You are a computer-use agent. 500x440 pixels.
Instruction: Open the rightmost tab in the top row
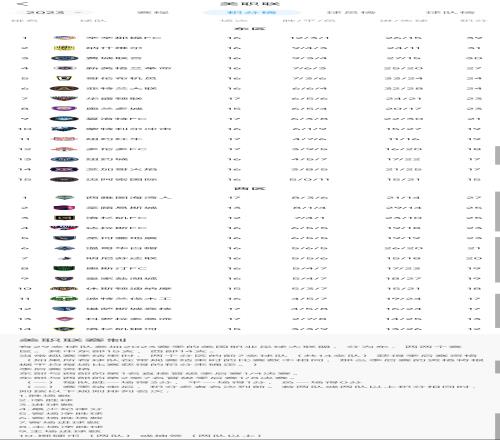pyautogui.click(x=450, y=12)
